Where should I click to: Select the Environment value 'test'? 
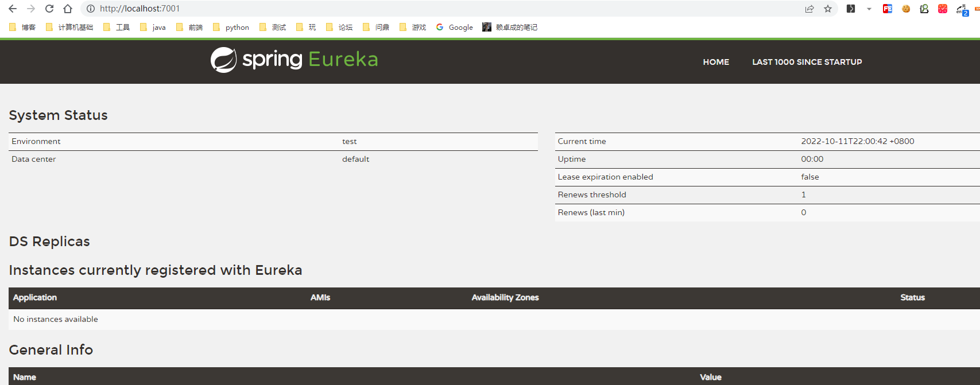(x=349, y=141)
